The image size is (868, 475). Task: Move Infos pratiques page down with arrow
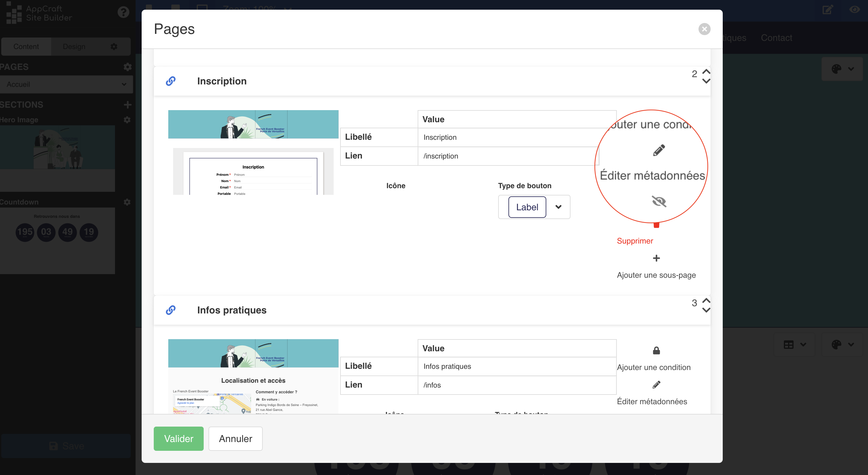(x=706, y=310)
